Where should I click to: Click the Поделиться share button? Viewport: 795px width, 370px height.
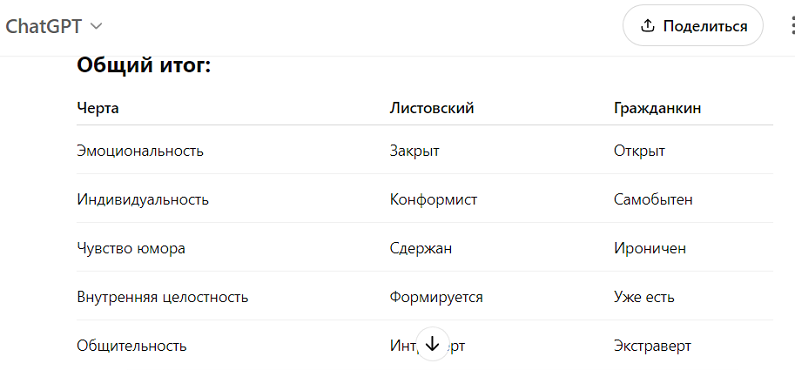[x=693, y=26]
